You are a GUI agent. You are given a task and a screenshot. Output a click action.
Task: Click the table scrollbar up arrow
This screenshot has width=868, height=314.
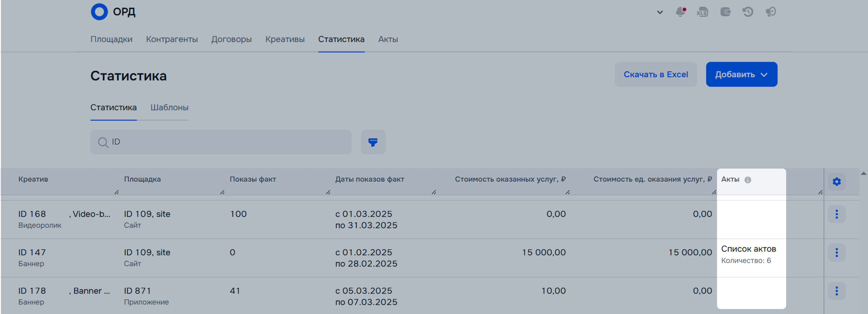pos(864,173)
